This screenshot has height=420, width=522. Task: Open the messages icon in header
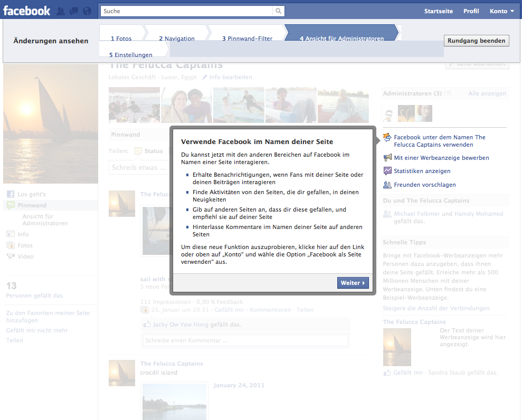73,11
